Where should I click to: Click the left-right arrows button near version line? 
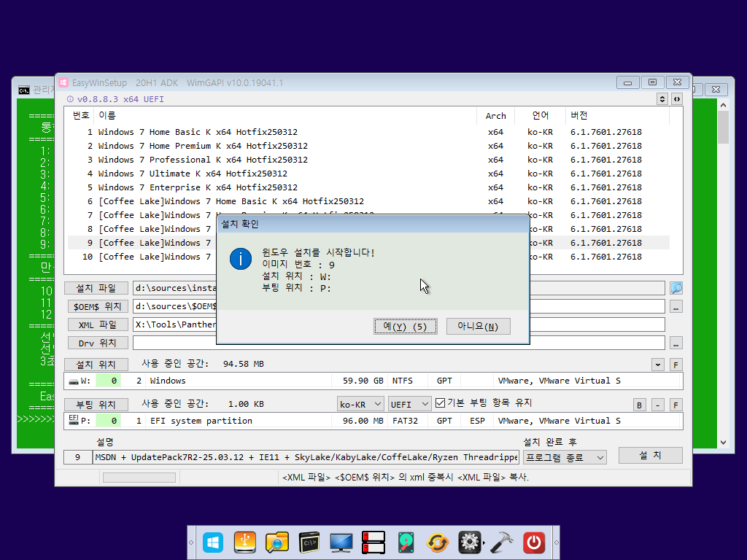[x=677, y=99]
